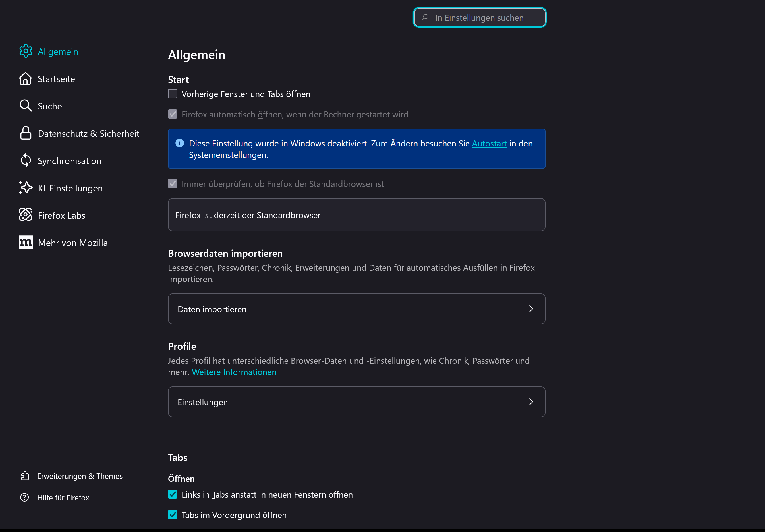The image size is (765, 532).
Task: Follow 'Weitere Informationen' link
Action: (234, 372)
